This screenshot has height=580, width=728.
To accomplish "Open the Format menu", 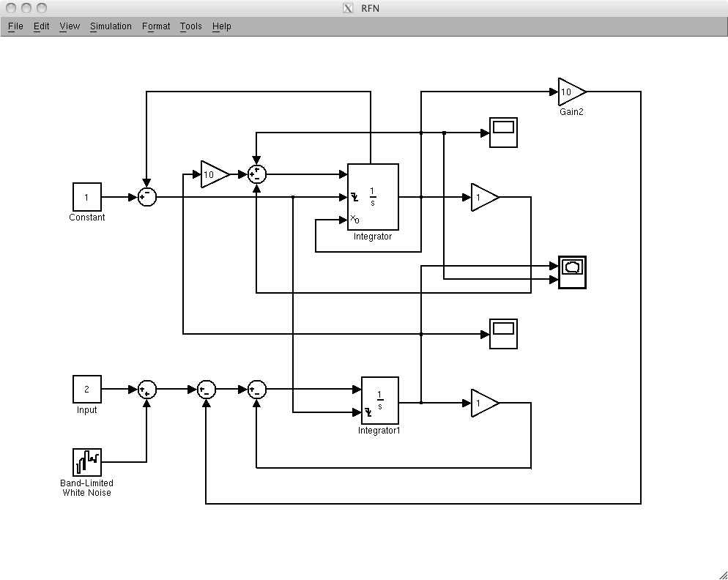I will point(156,26).
